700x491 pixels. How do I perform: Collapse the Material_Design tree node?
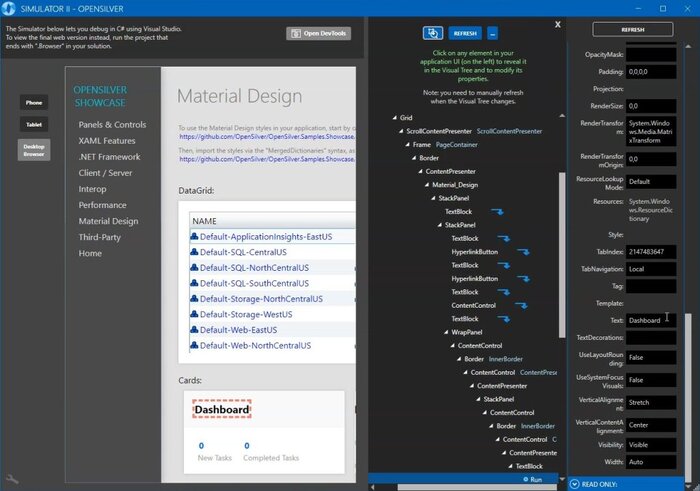[427, 185]
